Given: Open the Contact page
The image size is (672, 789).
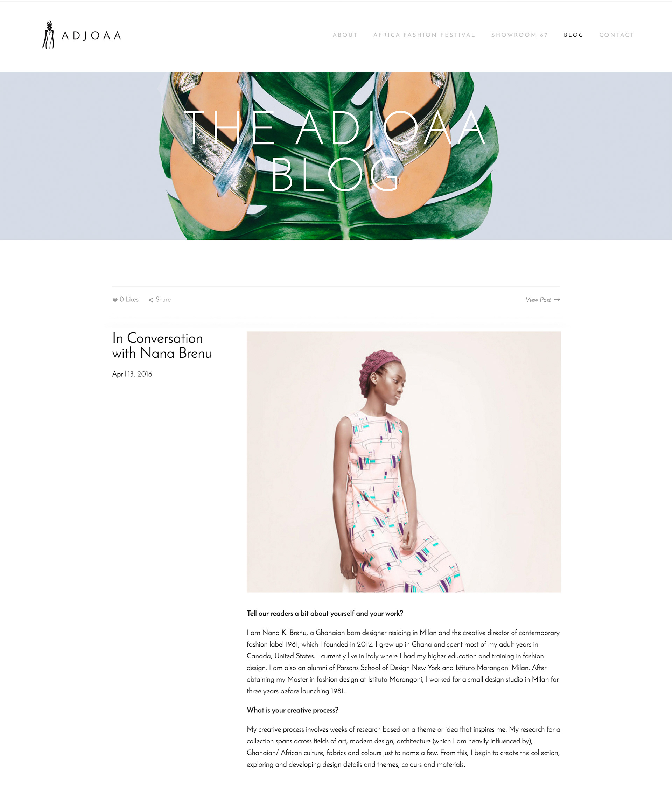Looking at the screenshot, I should [616, 35].
